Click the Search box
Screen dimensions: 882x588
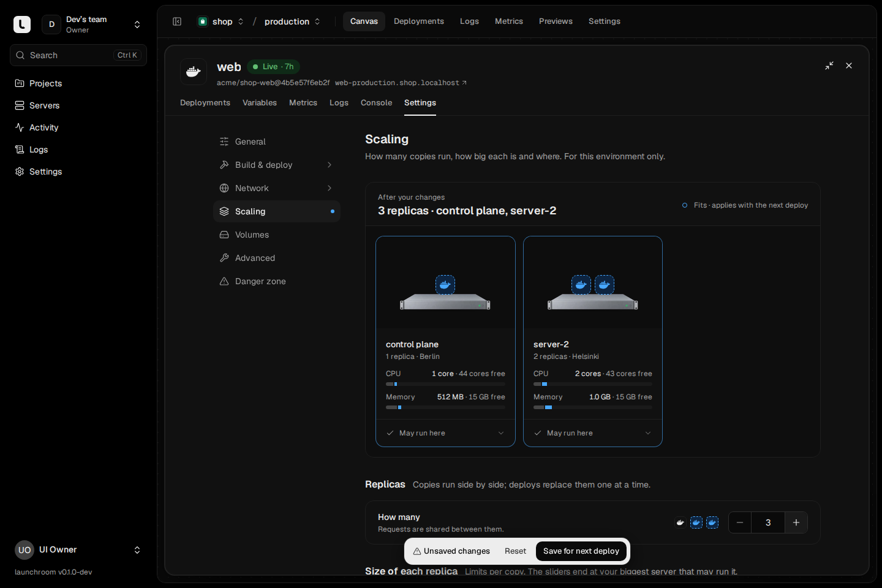point(78,55)
